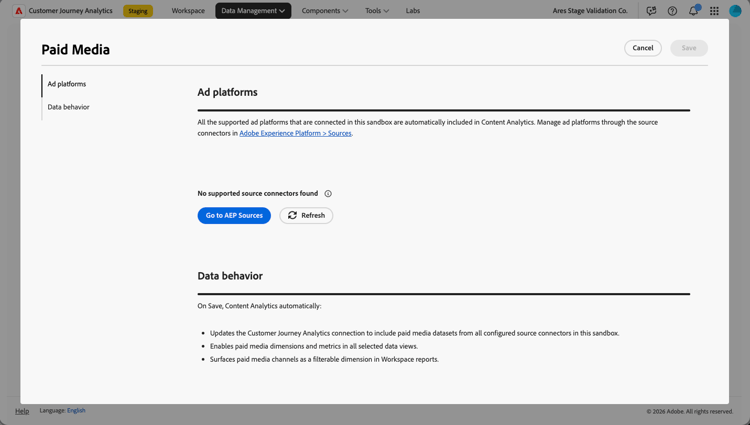The height and width of the screenshot is (425, 750).
Task: Click the Staging badge
Action: tap(138, 11)
